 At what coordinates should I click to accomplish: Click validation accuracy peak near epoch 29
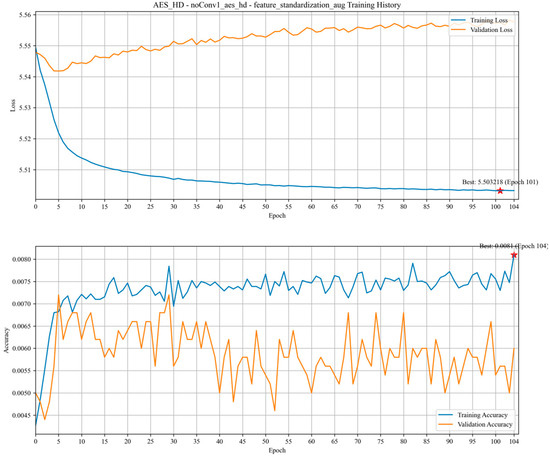(169, 295)
